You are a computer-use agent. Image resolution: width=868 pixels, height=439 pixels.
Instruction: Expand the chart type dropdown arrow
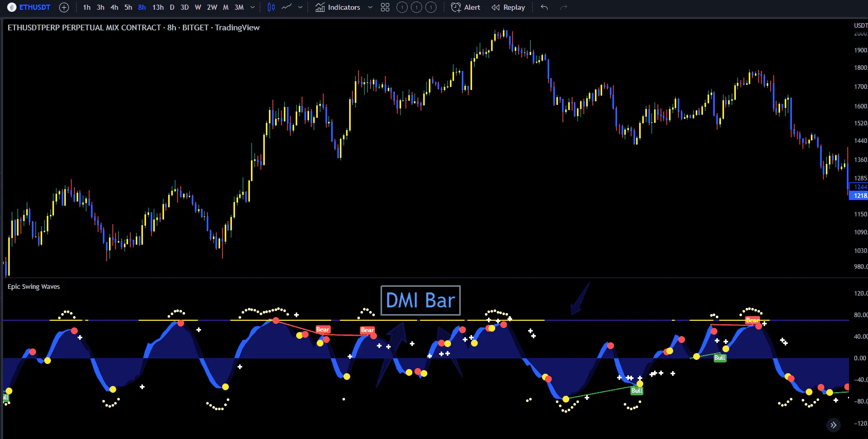300,7
